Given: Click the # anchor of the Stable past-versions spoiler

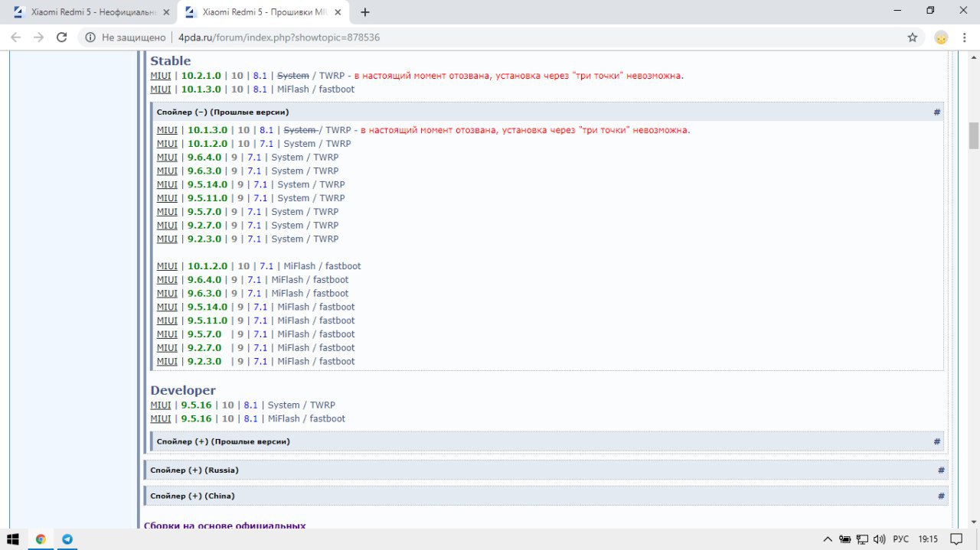Looking at the screenshot, I should coord(936,112).
